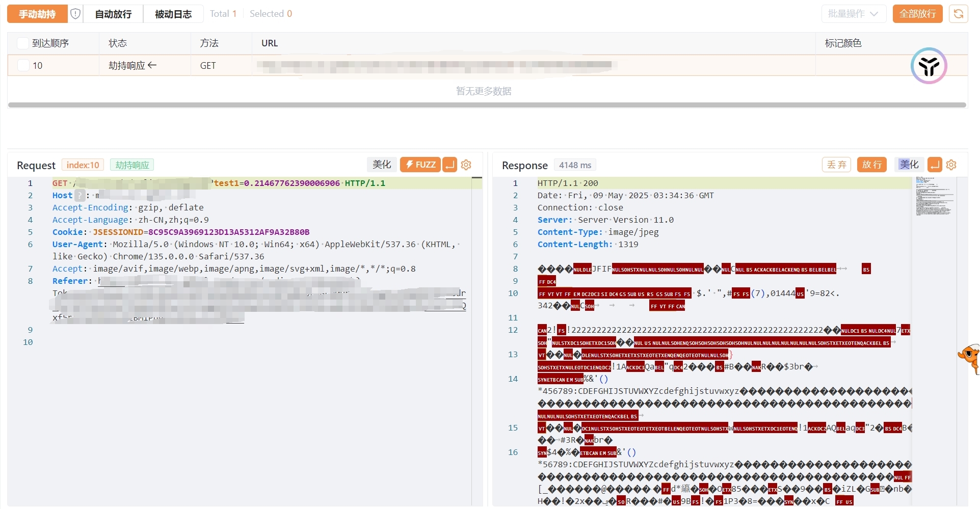This screenshot has width=980, height=509.
Task: Click the horizontal scrollbar under the table
Action: click(x=487, y=105)
